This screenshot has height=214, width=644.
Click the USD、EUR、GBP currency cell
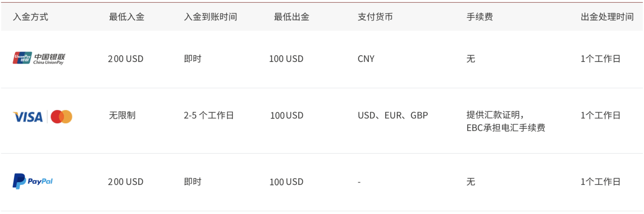[392, 116]
